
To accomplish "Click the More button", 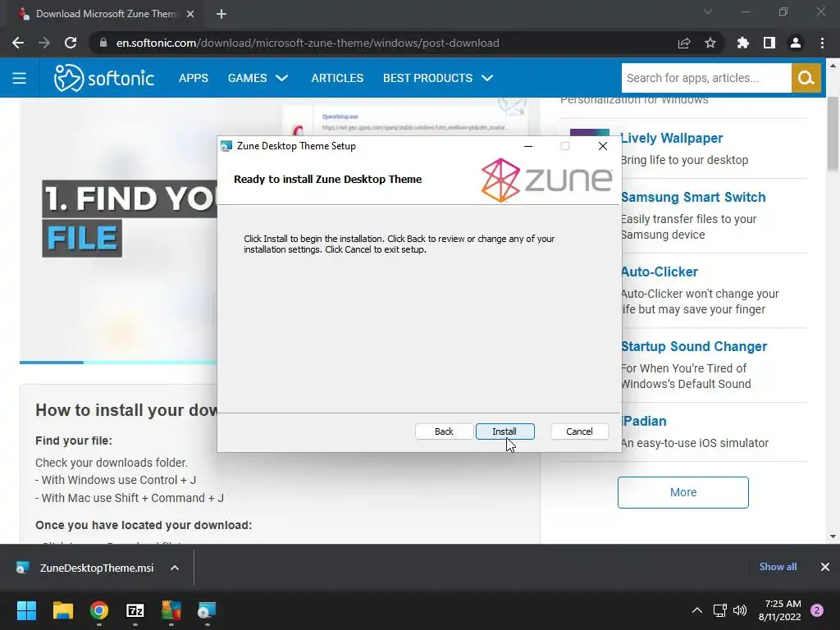I will [x=683, y=492].
